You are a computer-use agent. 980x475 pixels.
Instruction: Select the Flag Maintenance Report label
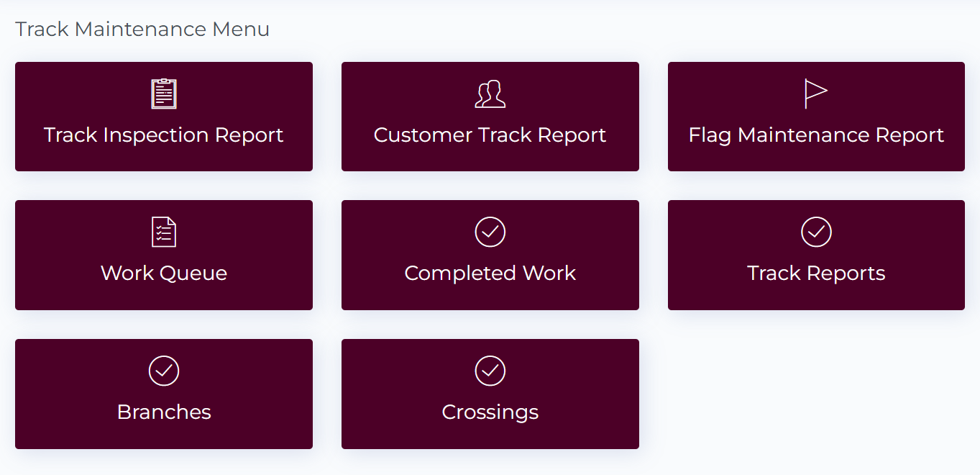coord(816,135)
